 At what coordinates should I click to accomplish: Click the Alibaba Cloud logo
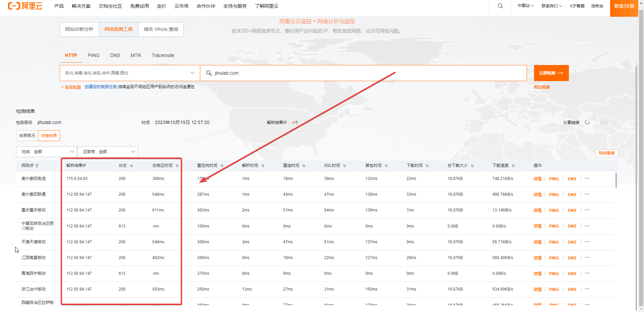coord(25,6)
